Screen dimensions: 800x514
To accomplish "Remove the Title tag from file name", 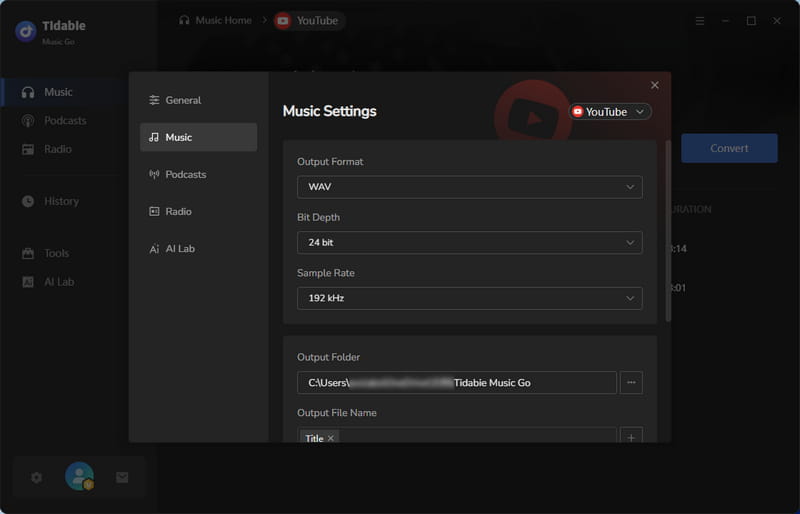I will (x=331, y=438).
